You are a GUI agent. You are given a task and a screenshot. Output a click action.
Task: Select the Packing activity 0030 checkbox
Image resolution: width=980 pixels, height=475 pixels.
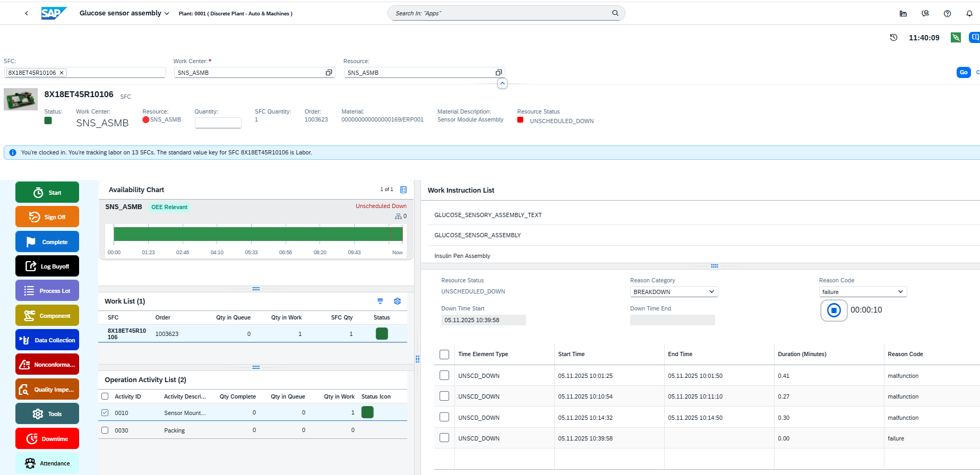pos(105,430)
